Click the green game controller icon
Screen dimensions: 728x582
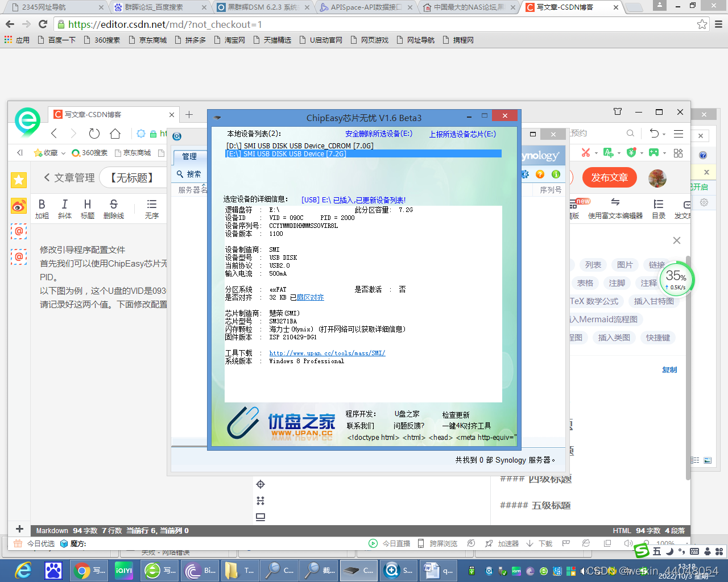tap(653, 152)
